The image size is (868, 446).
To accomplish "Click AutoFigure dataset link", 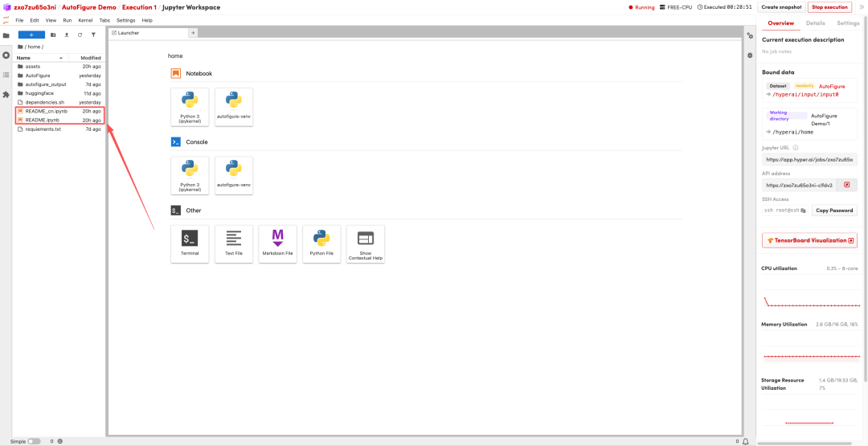I will (x=832, y=86).
